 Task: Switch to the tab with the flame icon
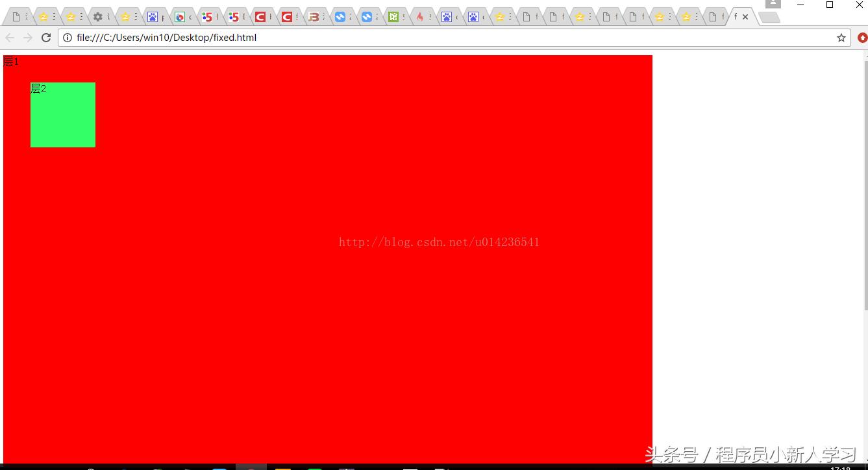tap(423, 17)
